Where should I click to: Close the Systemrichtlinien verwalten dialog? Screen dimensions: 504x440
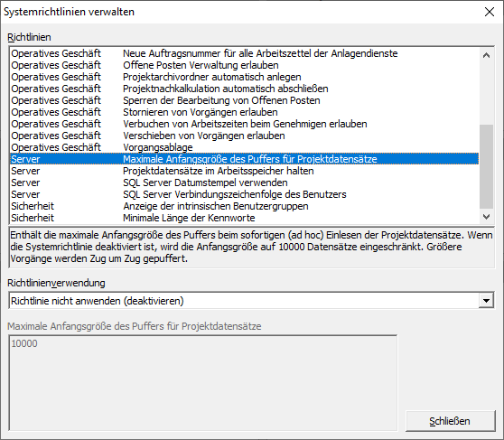490,12
